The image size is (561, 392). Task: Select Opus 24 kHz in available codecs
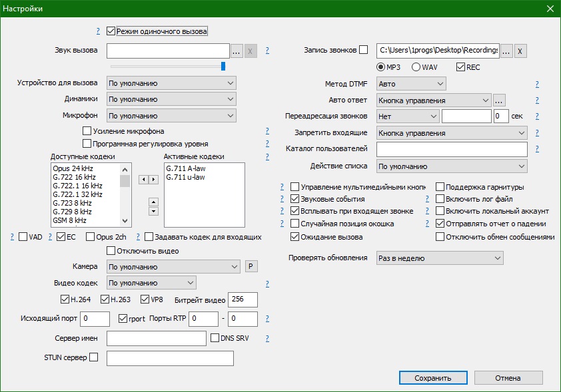point(73,168)
